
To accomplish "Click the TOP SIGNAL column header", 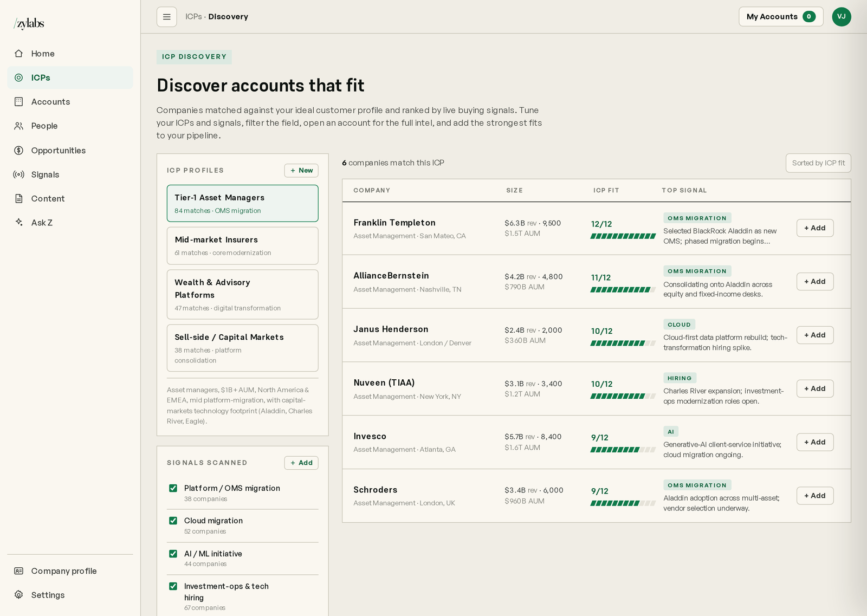I will pos(684,191).
